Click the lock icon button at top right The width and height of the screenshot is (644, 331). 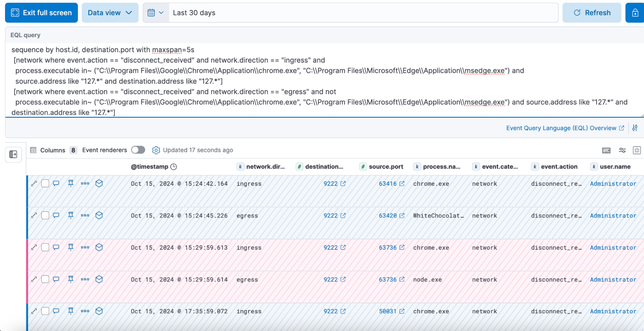click(x=635, y=13)
